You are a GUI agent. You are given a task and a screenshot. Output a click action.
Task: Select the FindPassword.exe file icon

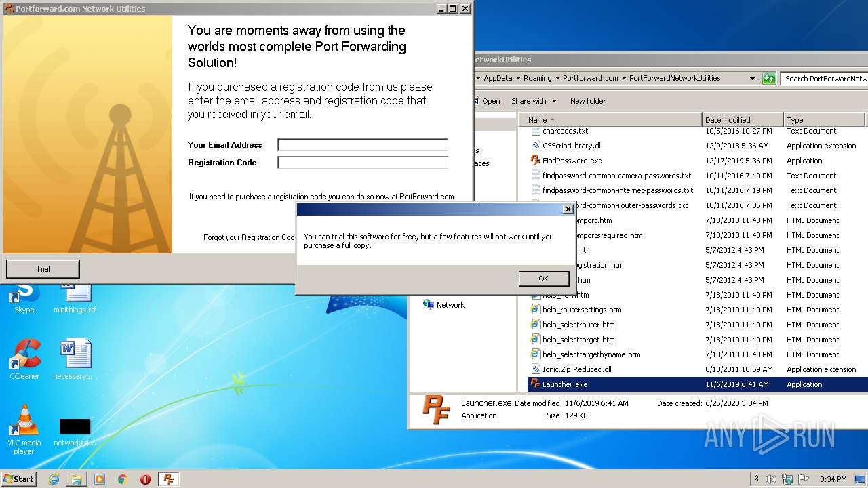point(535,161)
